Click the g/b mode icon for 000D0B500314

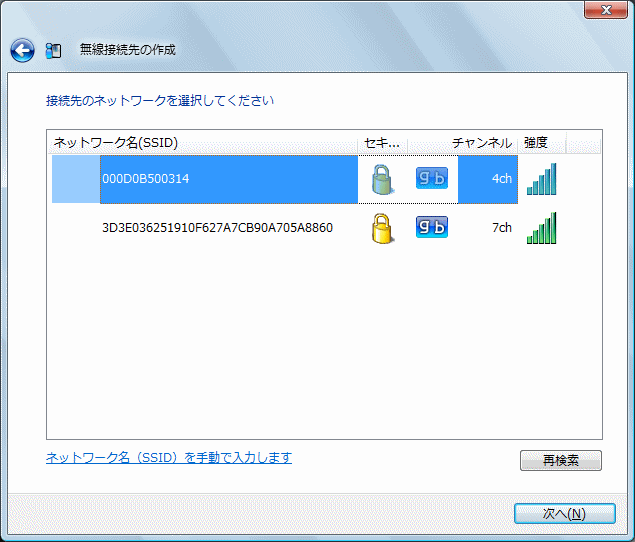point(432,179)
